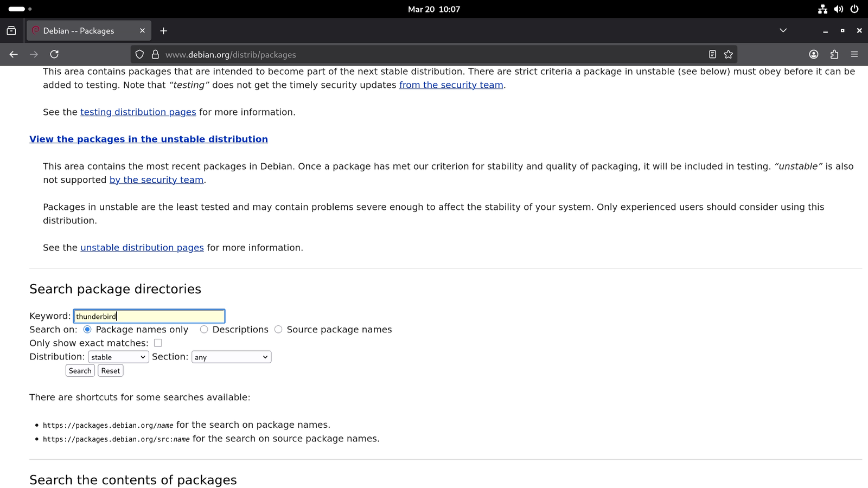Enable Only show exact matches checkbox
Viewport: 868px width, 488px height.
[x=158, y=343]
